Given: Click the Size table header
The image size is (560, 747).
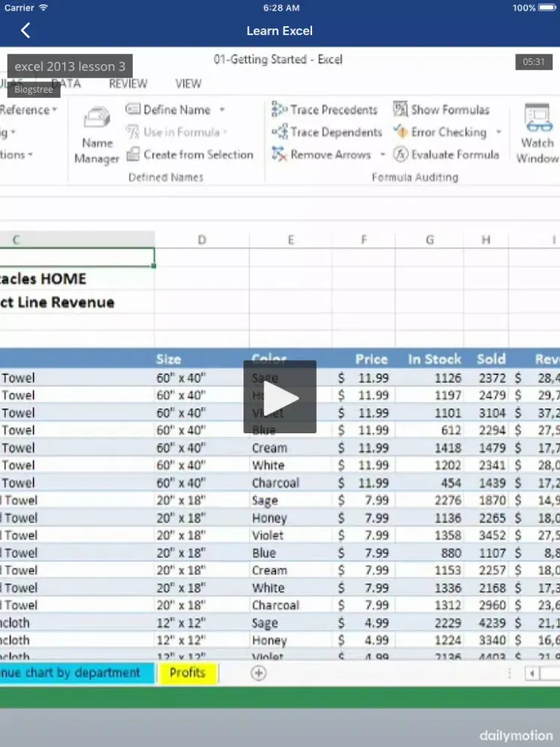Looking at the screenshot, I should [169, 359].
